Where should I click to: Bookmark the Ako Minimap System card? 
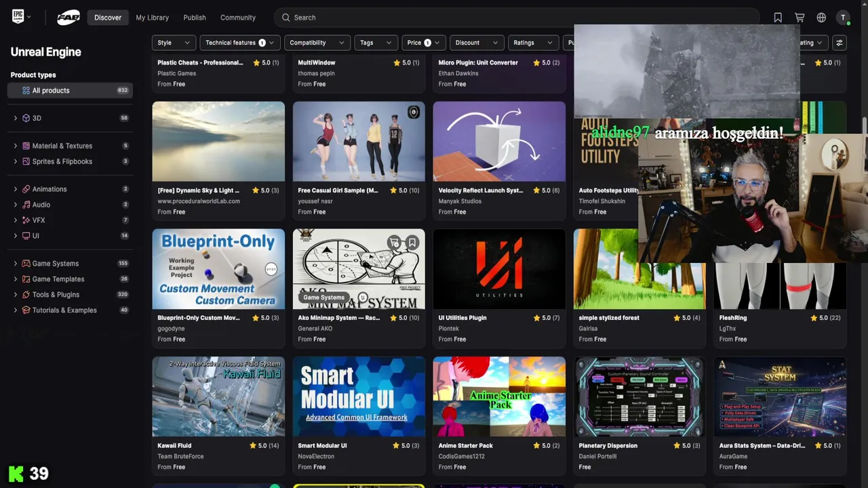click(x=412, y=243)
